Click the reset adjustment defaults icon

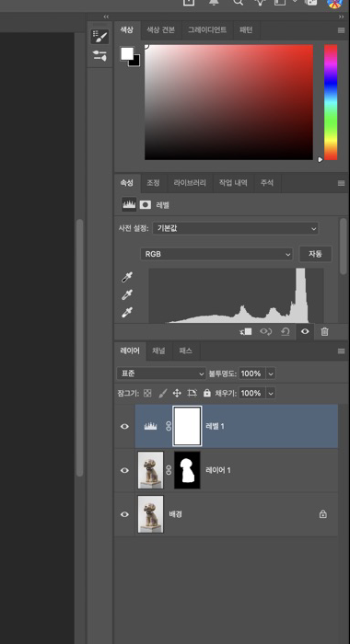pyautogui.click(x=286, y=332)
